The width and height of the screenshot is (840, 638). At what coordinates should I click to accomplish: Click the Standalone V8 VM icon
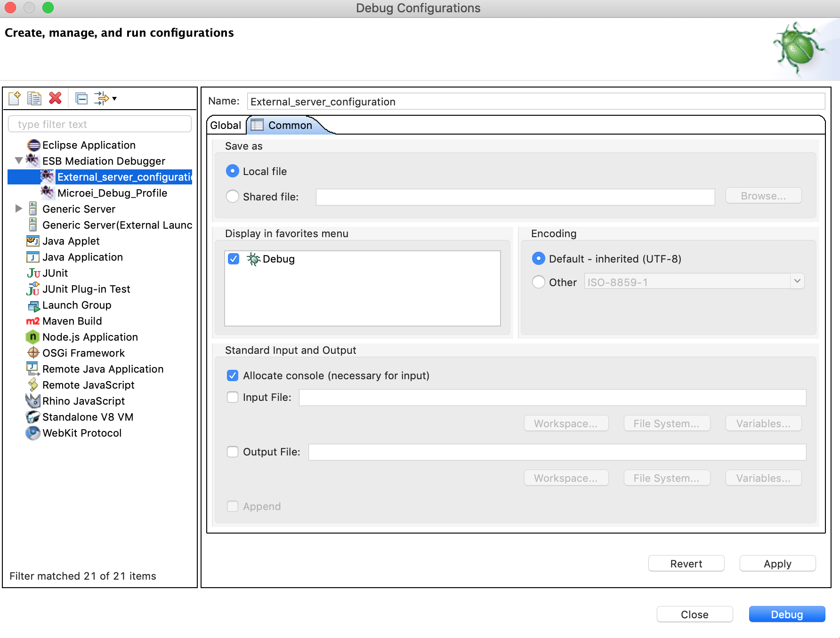point(33,417)
